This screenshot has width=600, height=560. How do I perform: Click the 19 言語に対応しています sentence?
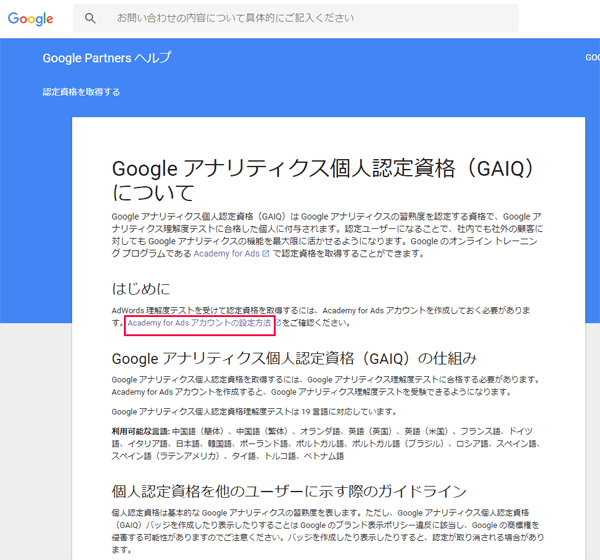coord(254,412)
